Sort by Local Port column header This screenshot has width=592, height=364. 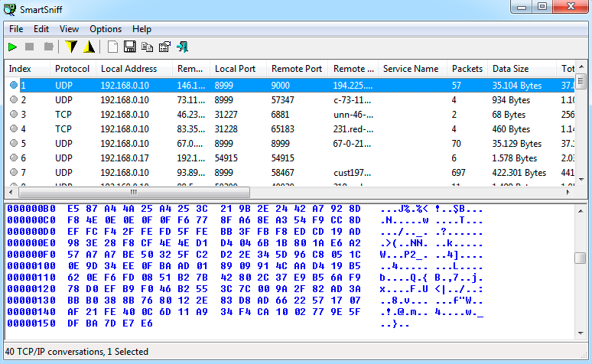pyautogui.click(x=238, y=69)
